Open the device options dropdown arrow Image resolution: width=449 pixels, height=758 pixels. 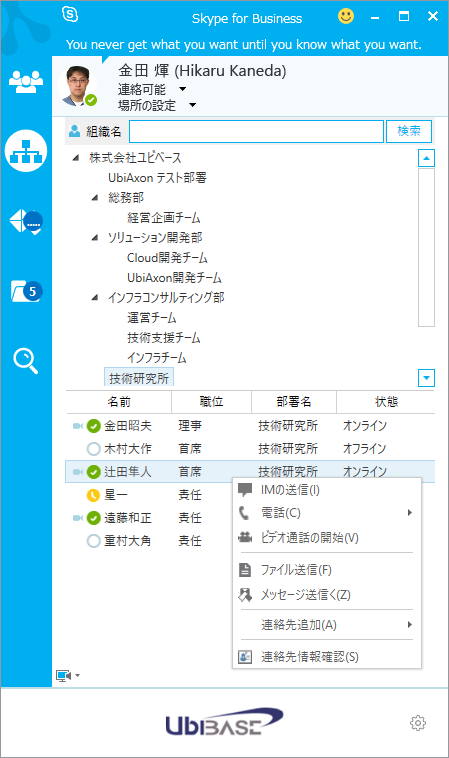[77, 676]
